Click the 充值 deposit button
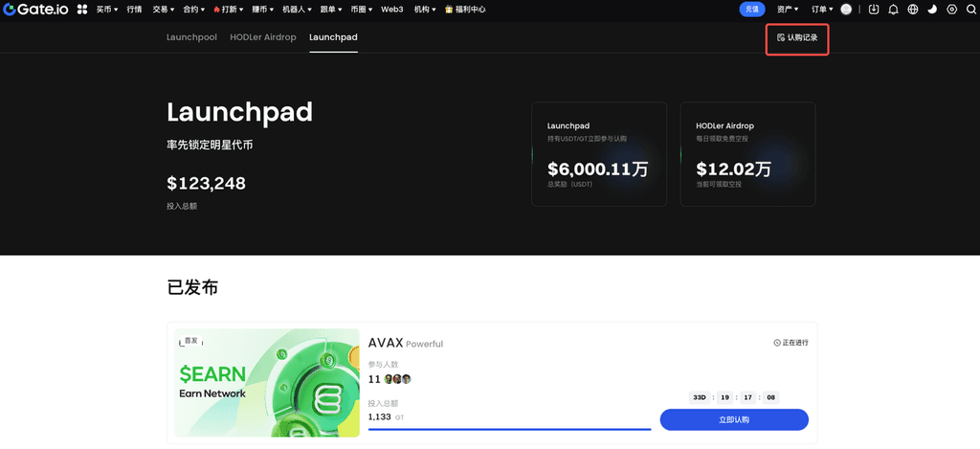 point(752,10)
